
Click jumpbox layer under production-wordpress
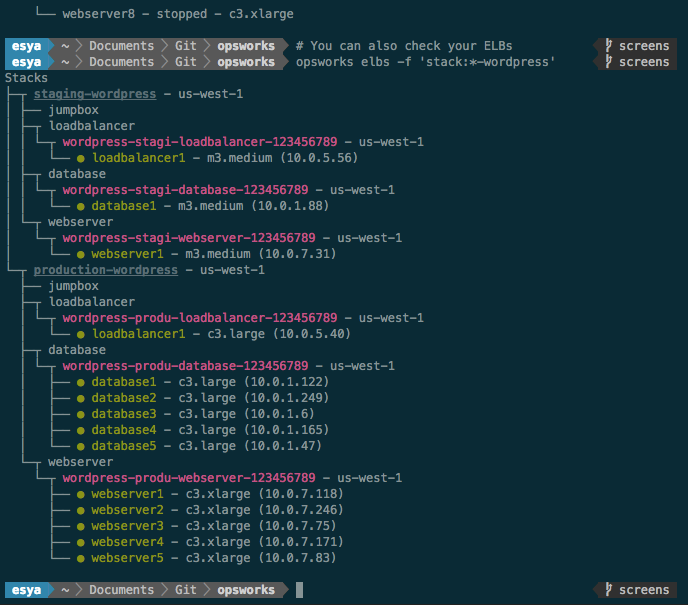[73, 286]
